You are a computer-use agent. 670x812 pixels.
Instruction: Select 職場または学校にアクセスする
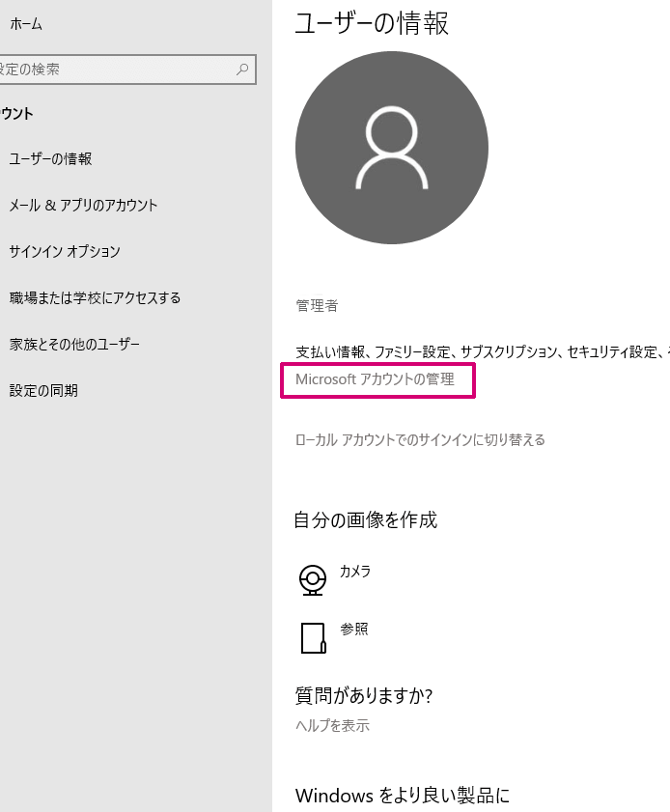pyautogui.click(x=95, y=298)
